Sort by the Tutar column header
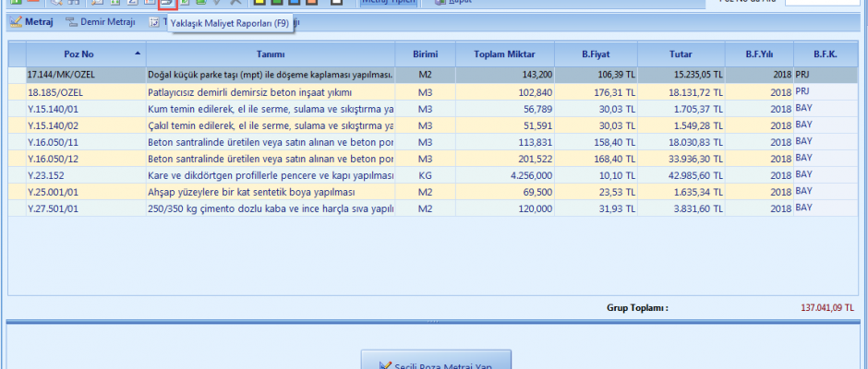 [681, 54]
